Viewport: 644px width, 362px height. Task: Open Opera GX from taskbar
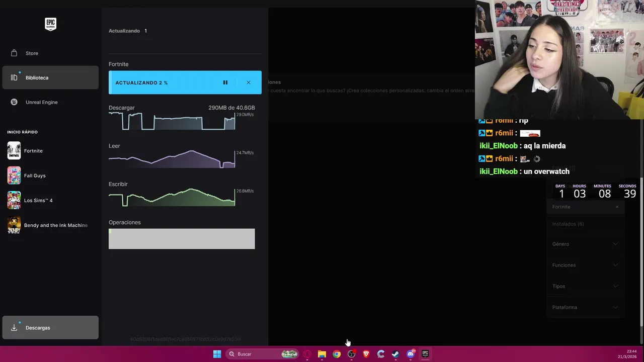pos(307,354)
